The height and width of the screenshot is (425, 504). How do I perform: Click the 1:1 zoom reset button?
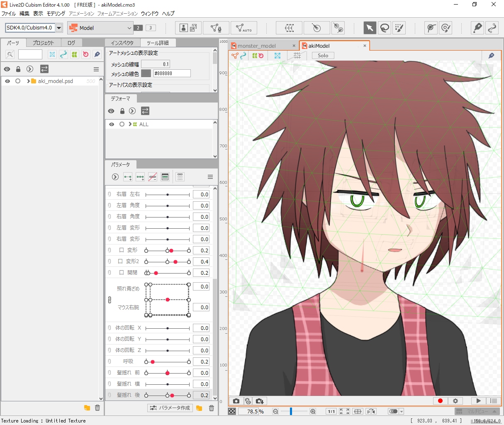(331, 411)
